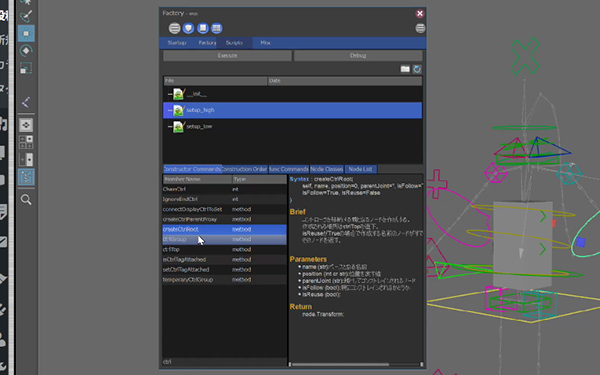Viewport: 600px width, 375px height.
Task: Open the Node List tab
Action: (360, 169)
